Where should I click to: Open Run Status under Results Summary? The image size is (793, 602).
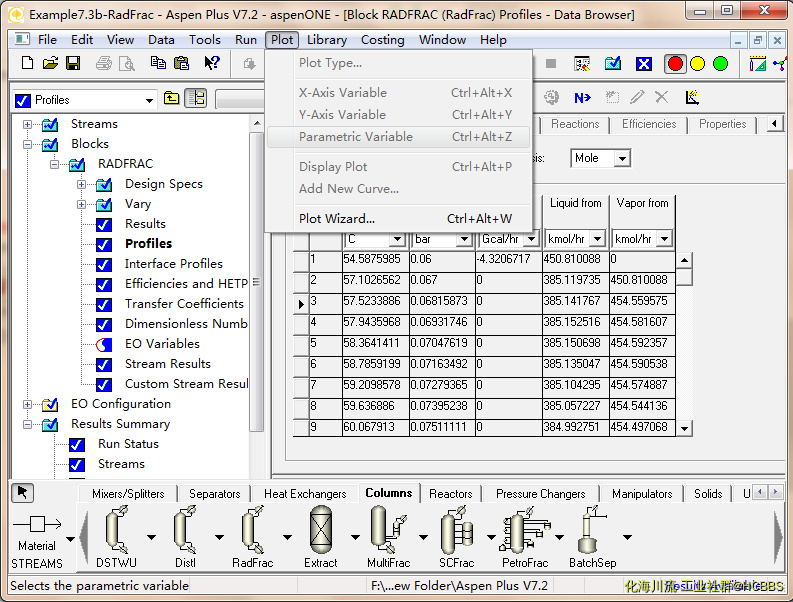(x=128, y=444)
